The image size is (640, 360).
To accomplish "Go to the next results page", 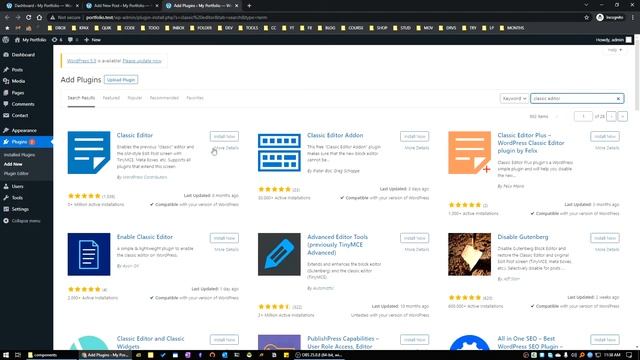I will (x=611, y=116).
